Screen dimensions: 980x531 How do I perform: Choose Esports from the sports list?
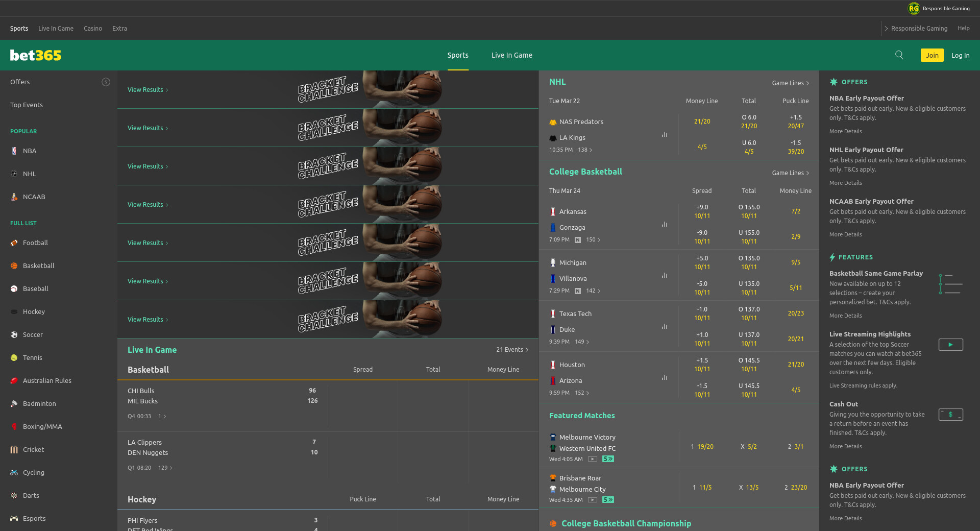pyautogui.click(x=34, y=519)
